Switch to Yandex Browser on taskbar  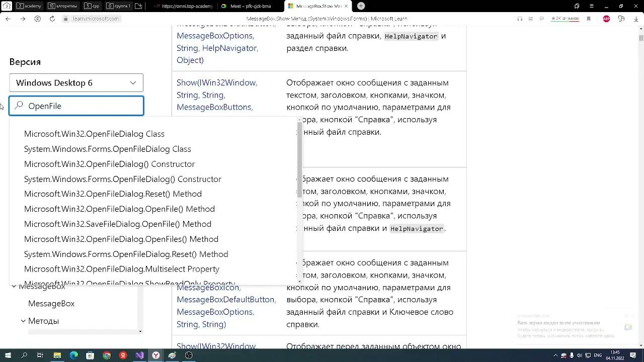tap(156, 355)
